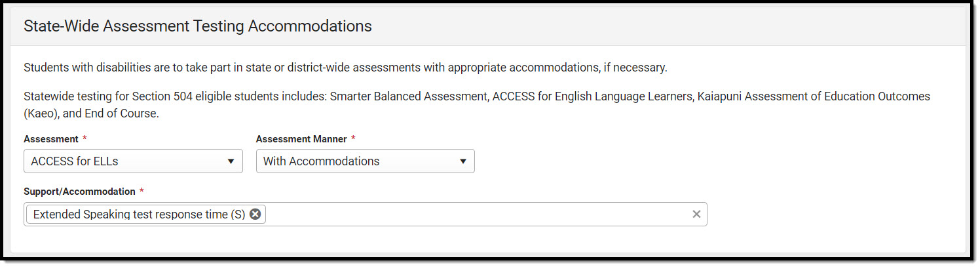Click the State-Wide Assessment Testing Accommodations header
The image size is (980, 267).
[198, 26]
